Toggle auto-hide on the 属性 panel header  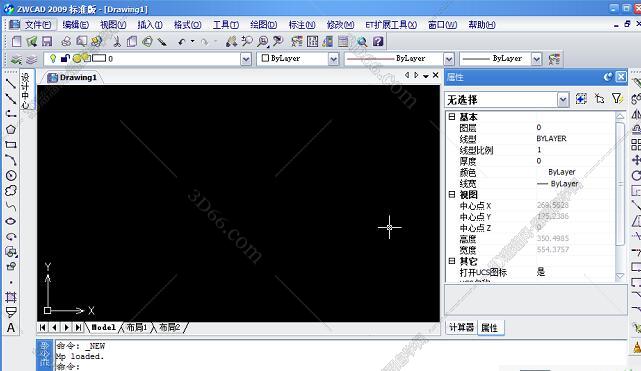coord(608,77)
